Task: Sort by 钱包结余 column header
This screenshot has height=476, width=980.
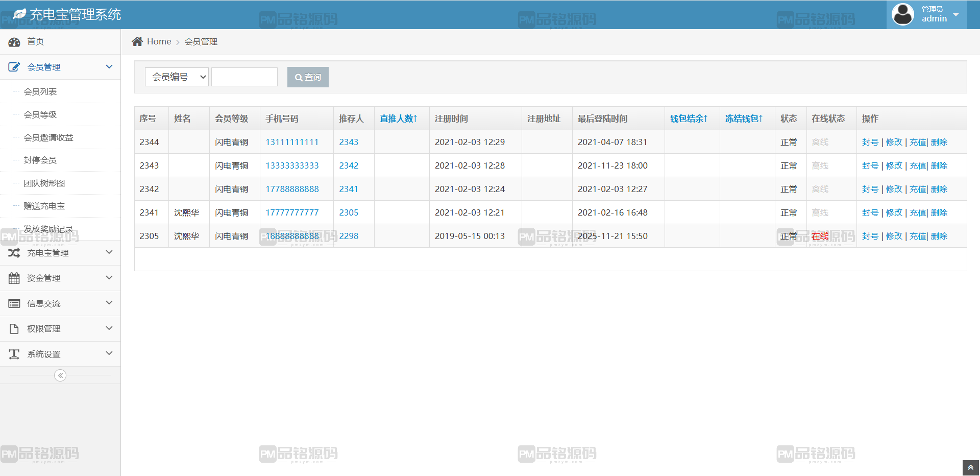Action: [x=689, y=118]
